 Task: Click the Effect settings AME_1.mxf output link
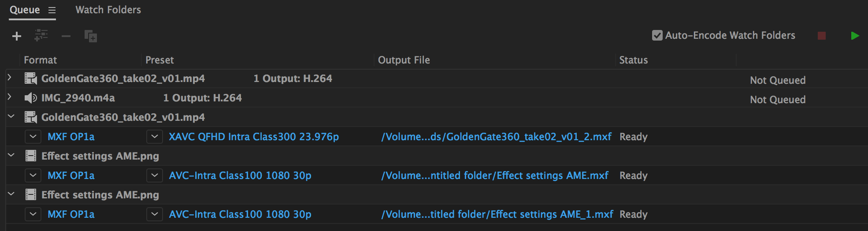(497, 214)
